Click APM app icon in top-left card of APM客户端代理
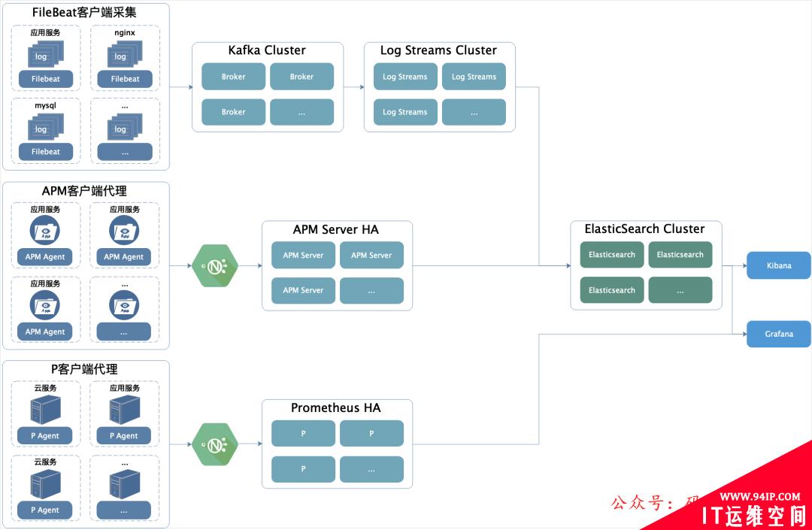Viewport: 812px width, 530px height. 45,230
